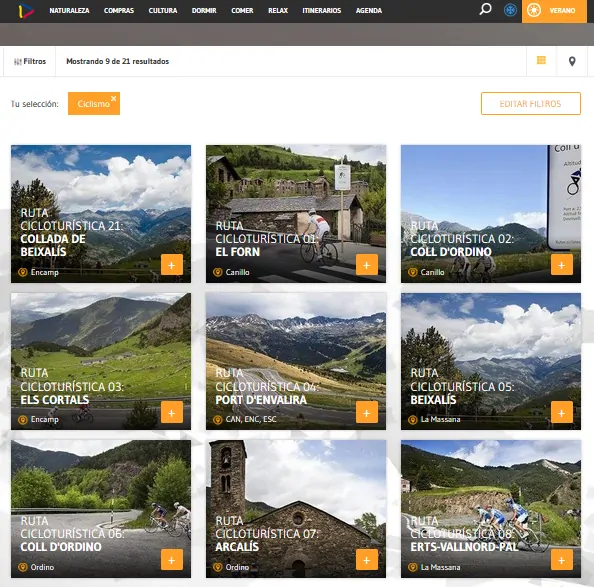The height and width of the screenshot is (587, 594).
Task: Add Arcalís route with plus
Action: (x=367, y=560)
